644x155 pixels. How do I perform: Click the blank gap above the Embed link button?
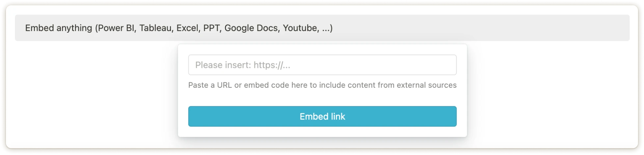(322, 98)
